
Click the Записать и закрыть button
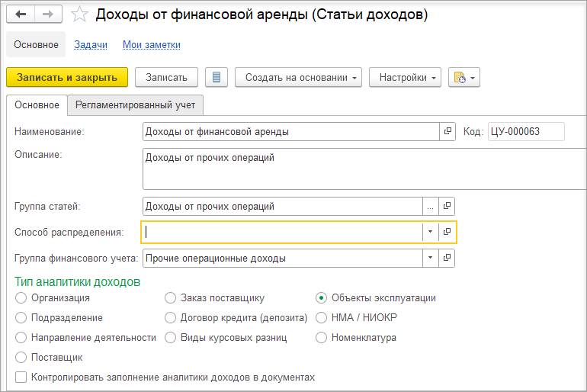[x=67, y=77]
